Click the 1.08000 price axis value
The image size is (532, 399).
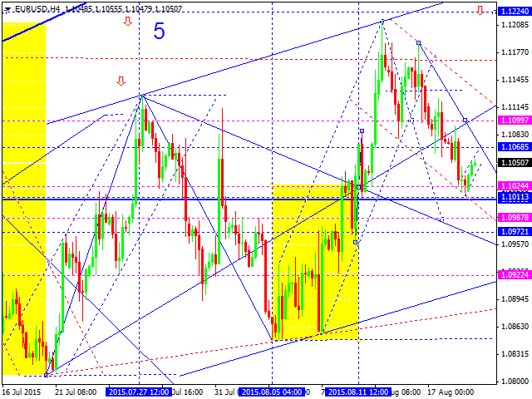tap(515, 382)
